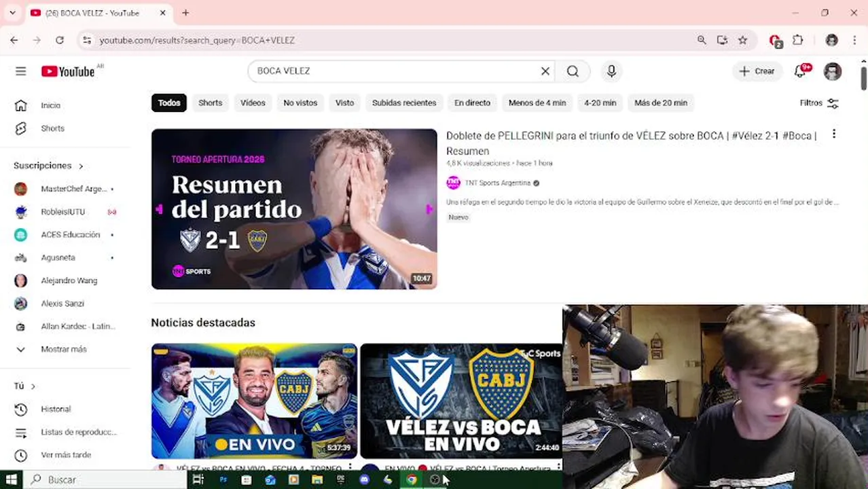Open the Chrome zoom magnifier icon
This screenshot has width=868, height=489.
point(702,40)
